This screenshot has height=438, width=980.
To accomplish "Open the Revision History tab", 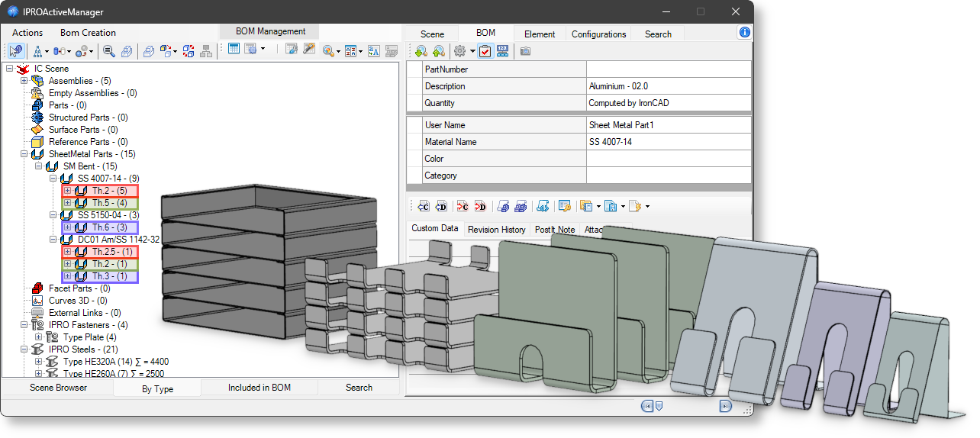I will coord(496,230).
